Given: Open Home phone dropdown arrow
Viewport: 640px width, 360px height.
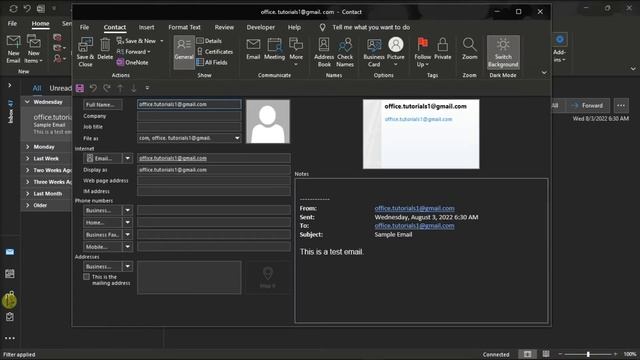Looking at the screenshot, I should coord(127,222).
